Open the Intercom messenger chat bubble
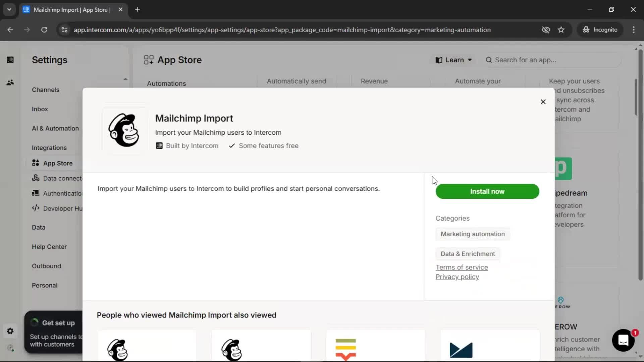This screenshot has height=362, width=644. [623, 340]
